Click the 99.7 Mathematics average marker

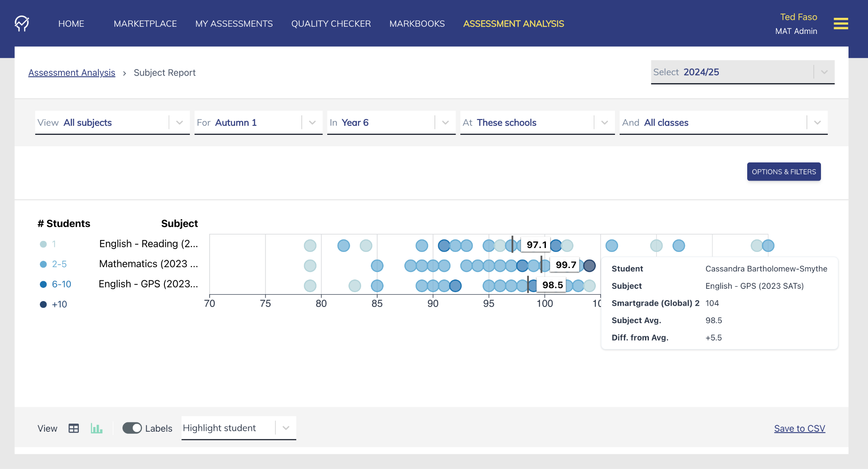click(565, 265)
